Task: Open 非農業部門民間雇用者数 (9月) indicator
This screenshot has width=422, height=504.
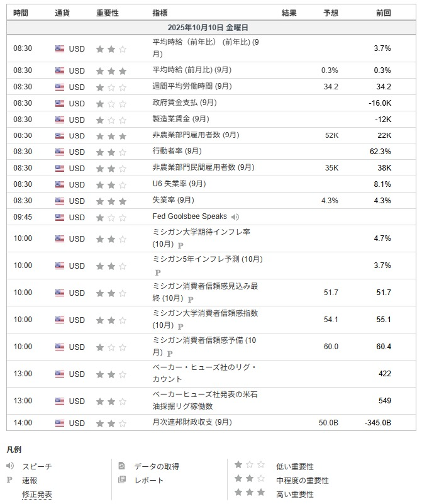Action: tap(203, 167)
